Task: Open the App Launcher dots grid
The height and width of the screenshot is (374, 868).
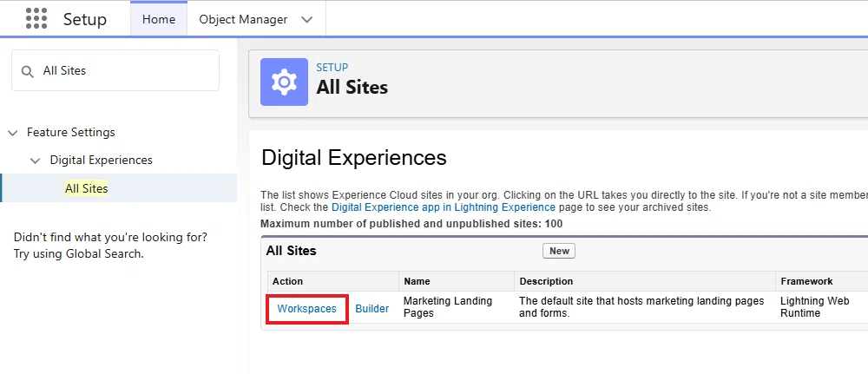Action: point(36,19)
